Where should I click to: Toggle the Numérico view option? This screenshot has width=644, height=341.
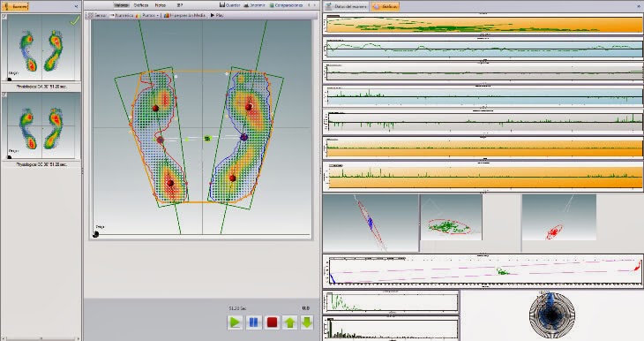click(x=122, y=15)
